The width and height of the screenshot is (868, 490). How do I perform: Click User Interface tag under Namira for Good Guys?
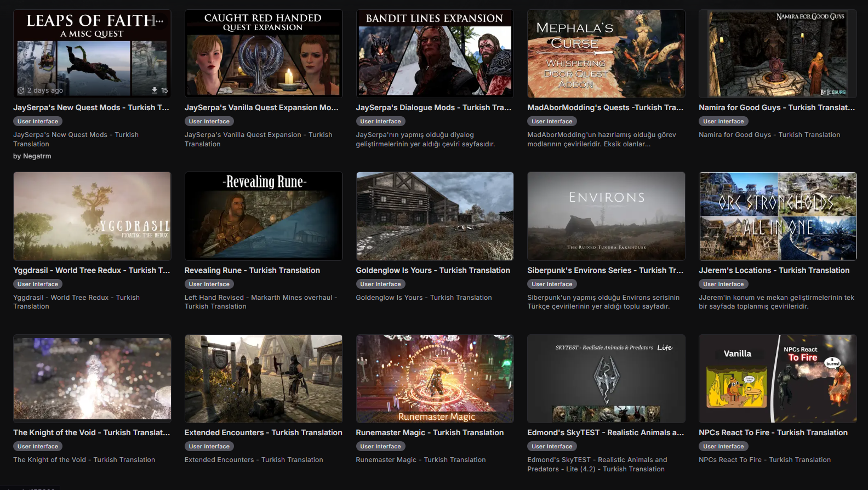tap(723, 121)
